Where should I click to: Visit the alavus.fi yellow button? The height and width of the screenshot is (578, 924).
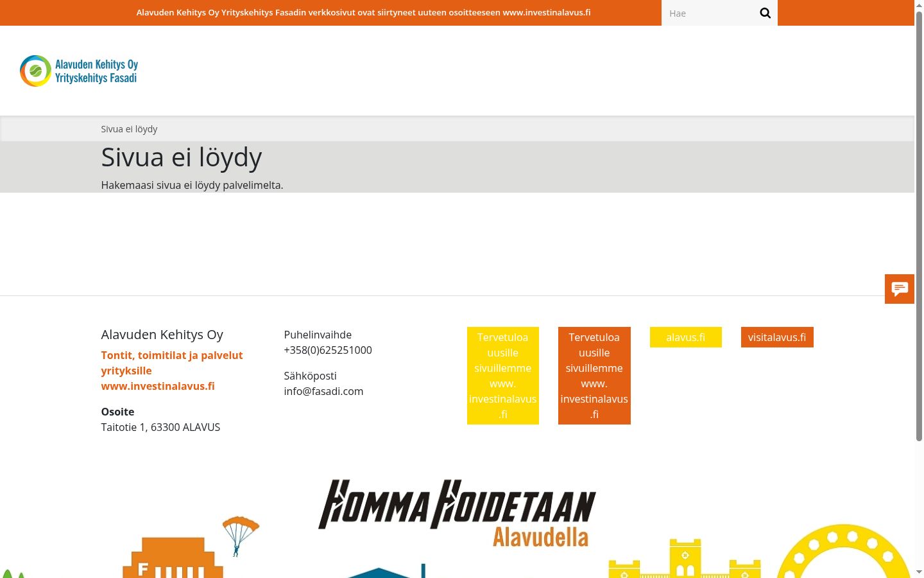click(x=686, y=337)
